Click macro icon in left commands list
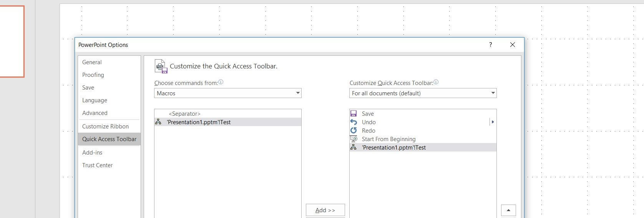Screen dimensions: 644x218 (x=158, y=122)
